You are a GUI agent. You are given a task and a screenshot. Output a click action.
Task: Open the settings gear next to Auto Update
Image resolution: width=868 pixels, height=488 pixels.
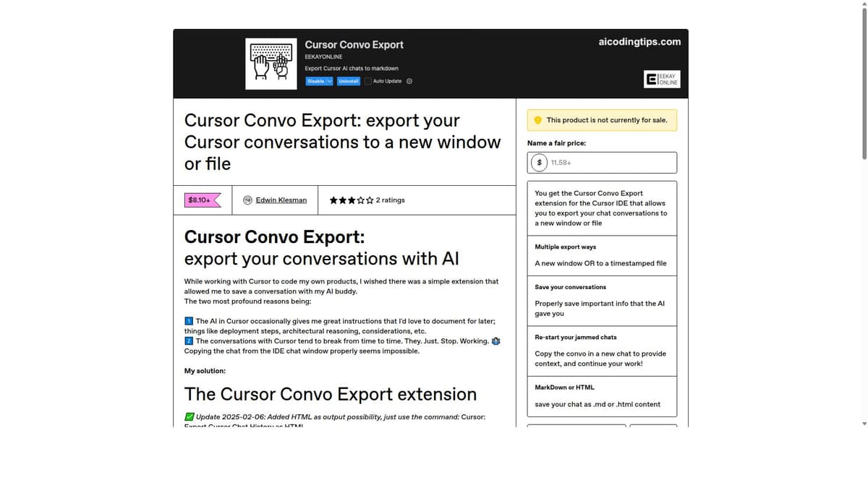[409, 81]
